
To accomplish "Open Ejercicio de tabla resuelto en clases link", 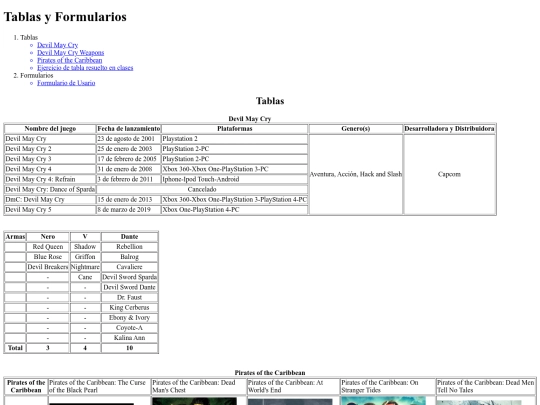I will pos(85,68).
